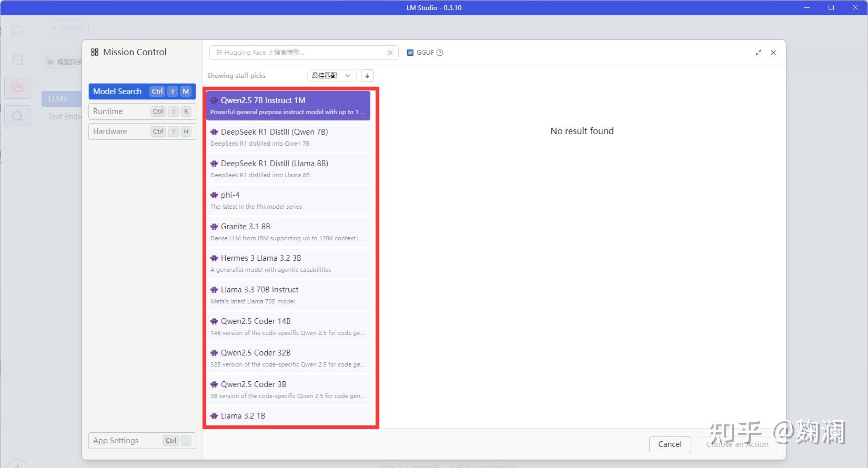The height and width of the screenshot is (468, 868).
Task: Open the Chat icon in the left sidebar
Action: tap(17, 30)
